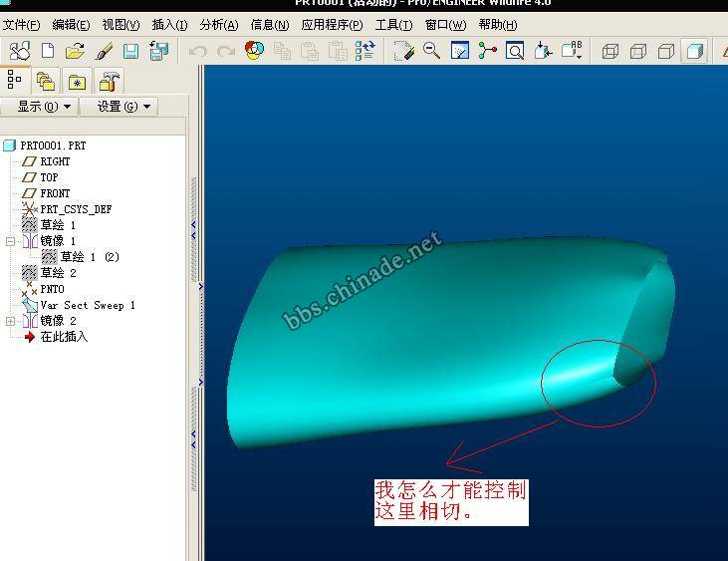Open the 显示(O) dropdown
728x561 pixels.
click(x=39, y=107)
